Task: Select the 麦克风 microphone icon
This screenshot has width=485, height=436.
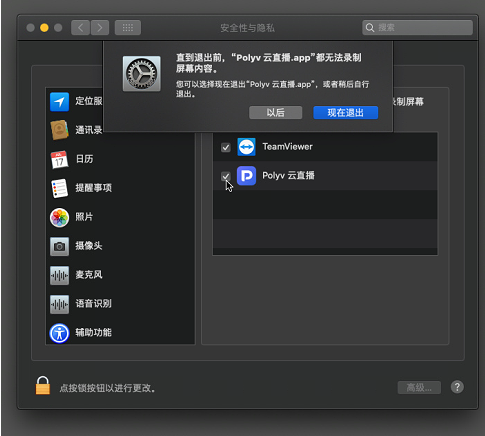Action: 59,275
